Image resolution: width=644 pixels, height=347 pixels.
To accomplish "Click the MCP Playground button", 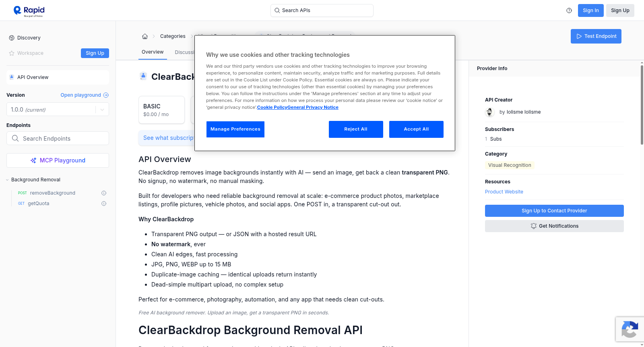I will [x=58, y=160].
